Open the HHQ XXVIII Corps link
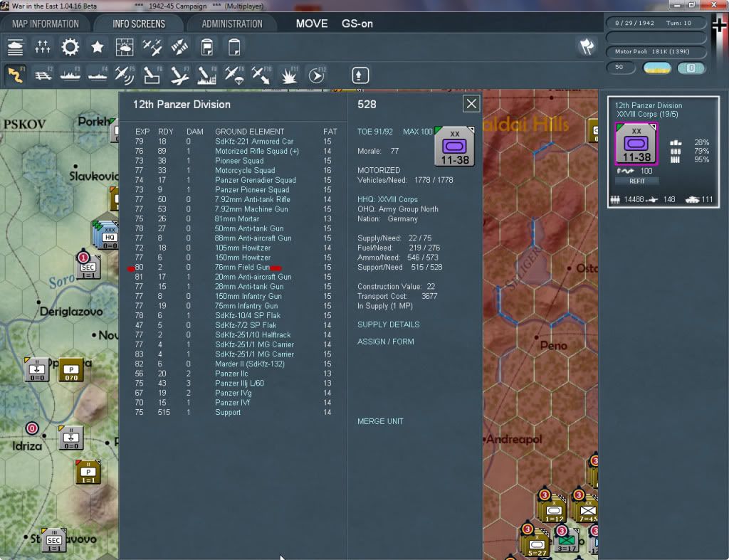 [x=387, y=199]
